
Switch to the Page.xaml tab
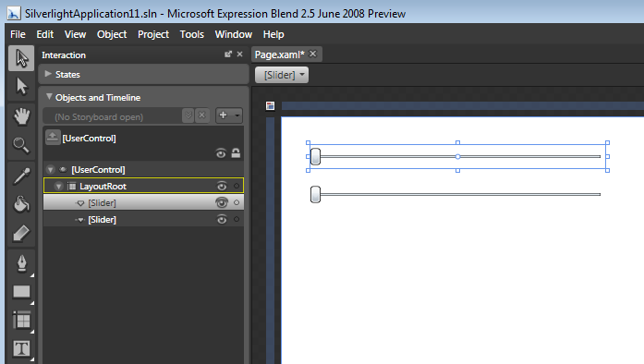(280, 55)
